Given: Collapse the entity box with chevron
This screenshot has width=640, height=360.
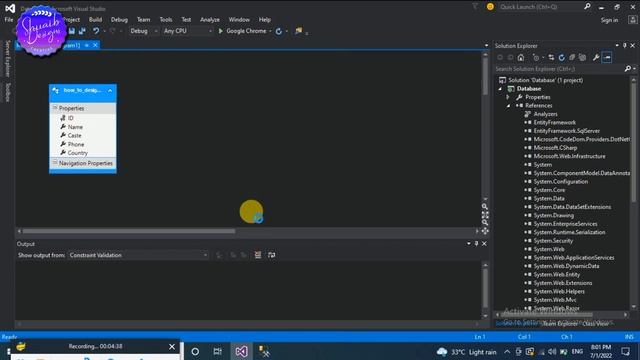Looking at the screenshot, I should (x=110, y=90).
